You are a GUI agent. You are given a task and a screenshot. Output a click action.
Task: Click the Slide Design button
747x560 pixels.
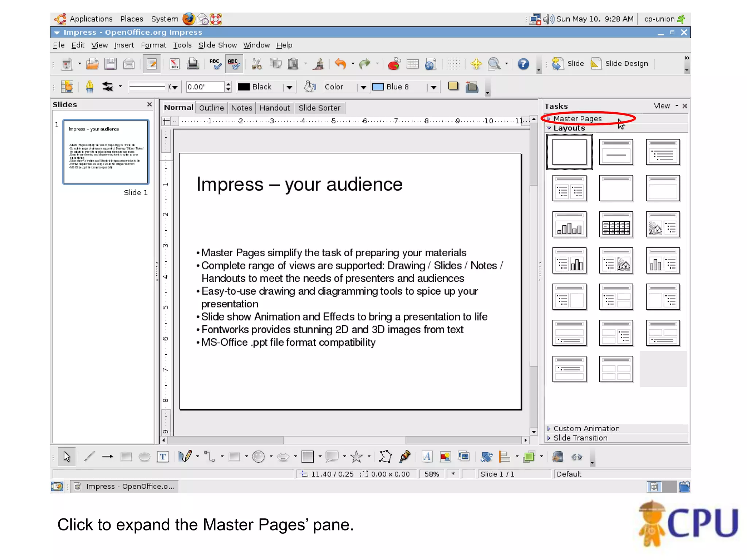coord(619,63)
